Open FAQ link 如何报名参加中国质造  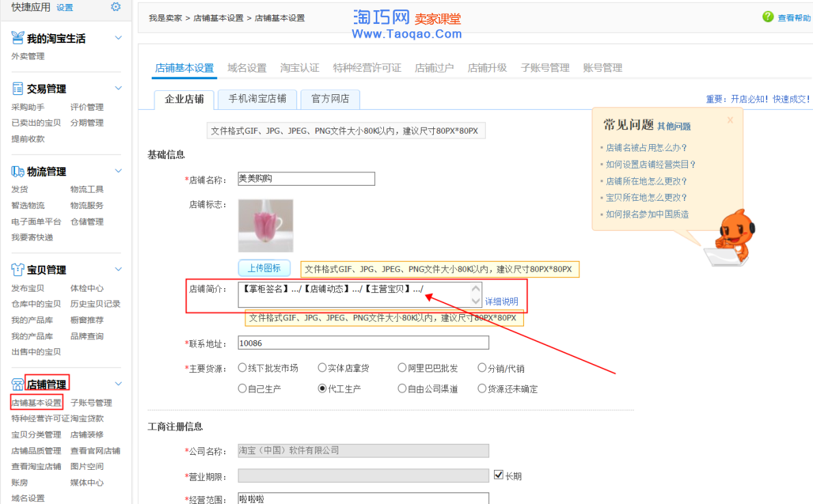[647, 214]
